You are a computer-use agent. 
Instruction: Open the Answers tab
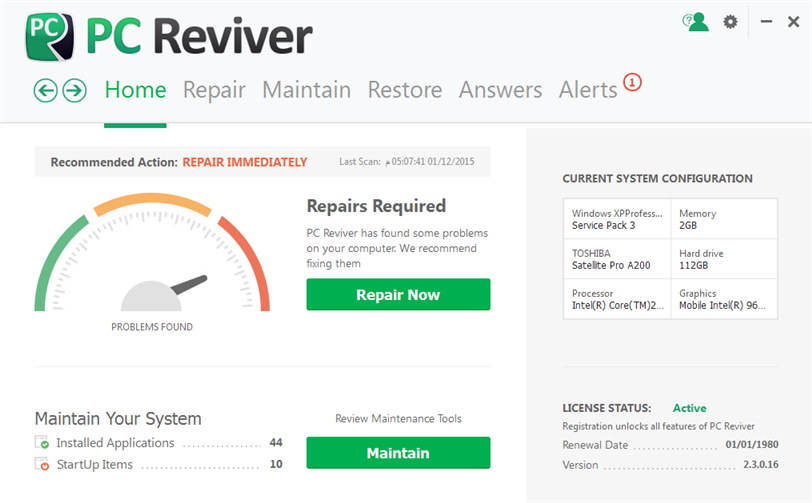tap(500, 90)
